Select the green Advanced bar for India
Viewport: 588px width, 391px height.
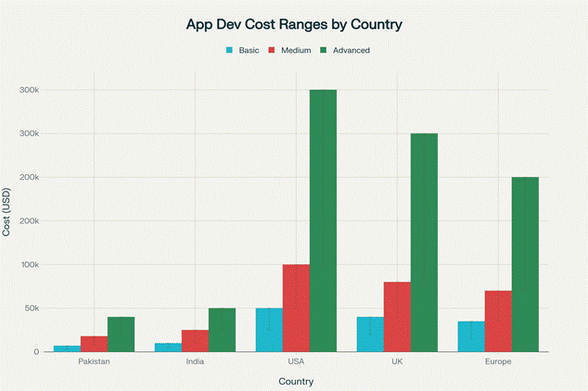coord(222,330)
